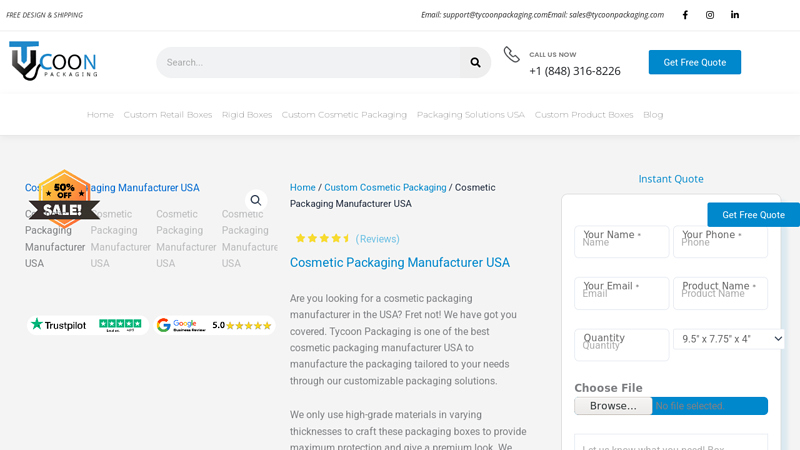This screenshot has height=450, width=800.
Task: Open Custom Retail Boxes menu
Action: (168, 115)
